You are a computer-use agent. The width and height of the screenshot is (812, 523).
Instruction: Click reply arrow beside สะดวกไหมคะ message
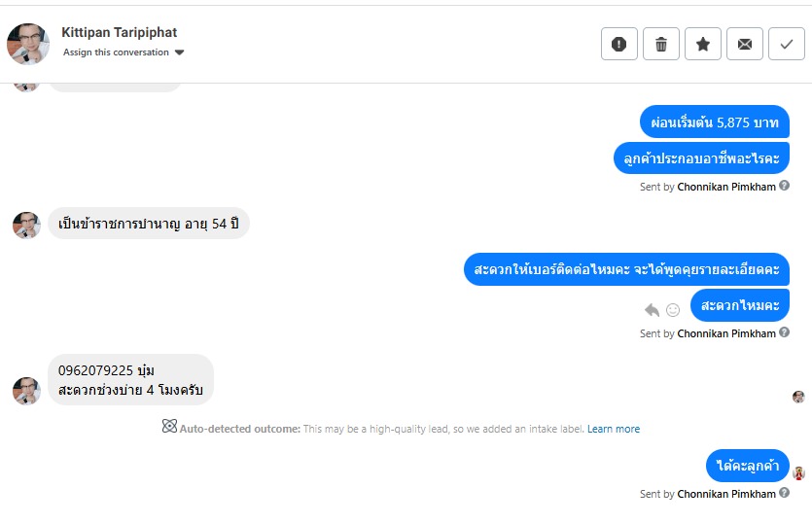[652, 310]
